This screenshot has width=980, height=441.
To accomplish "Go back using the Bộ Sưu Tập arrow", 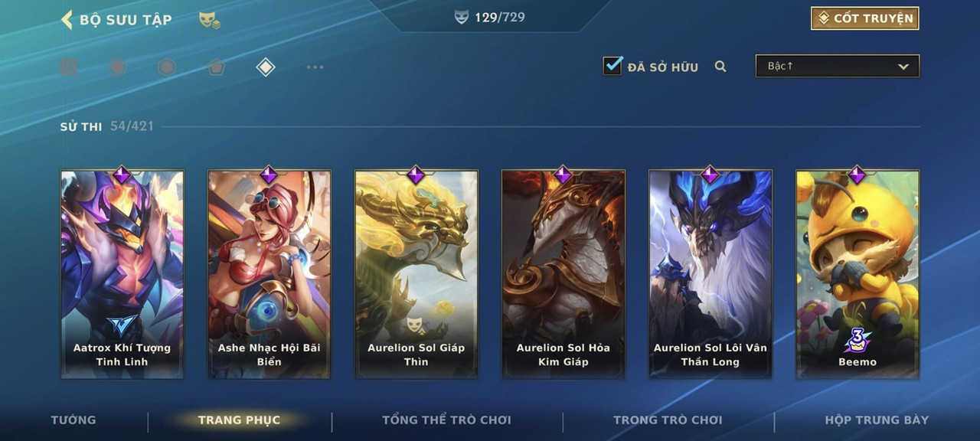I will pos(67,19).
